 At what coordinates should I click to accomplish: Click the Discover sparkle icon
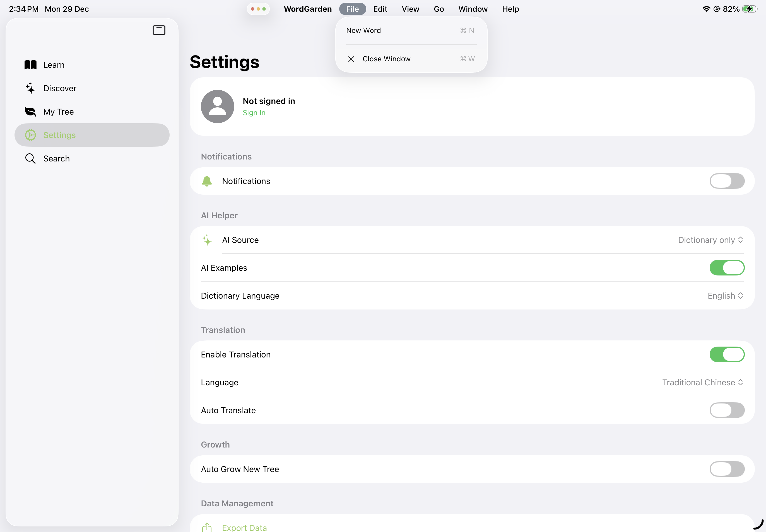pos(30,88)
